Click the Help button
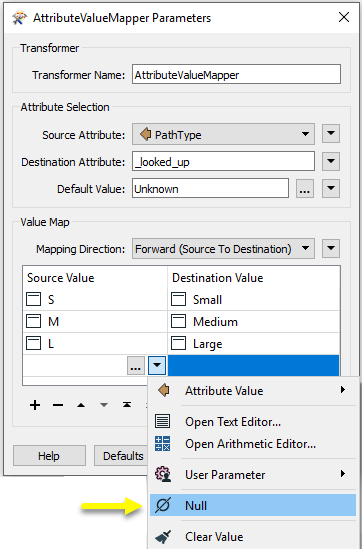Viewport: 362px width, 555px height. click(x=49, y=456)
